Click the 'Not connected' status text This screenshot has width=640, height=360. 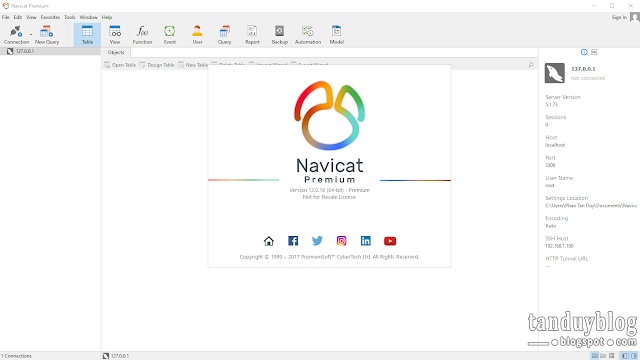pos(588,78)
